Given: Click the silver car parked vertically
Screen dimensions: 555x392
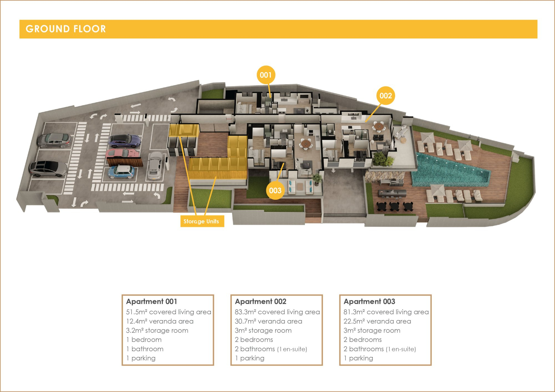Looking at the screenshot, I should pos(155,166).
